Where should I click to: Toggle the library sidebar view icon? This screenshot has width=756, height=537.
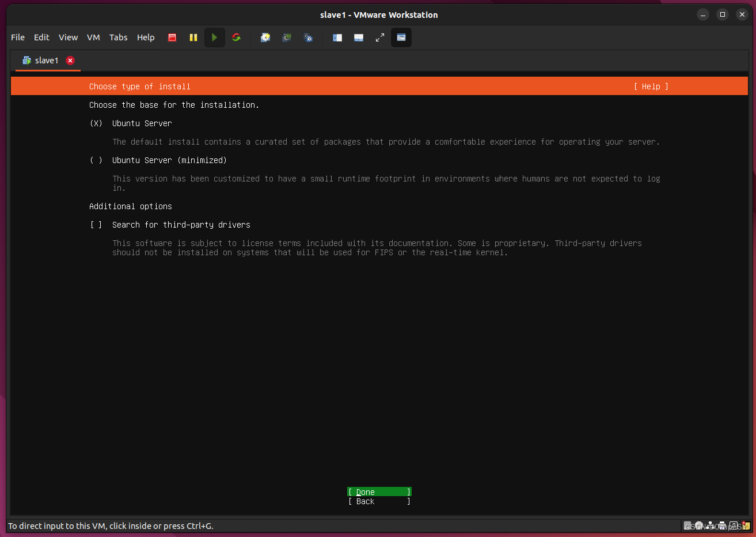[x=337, y=37]
